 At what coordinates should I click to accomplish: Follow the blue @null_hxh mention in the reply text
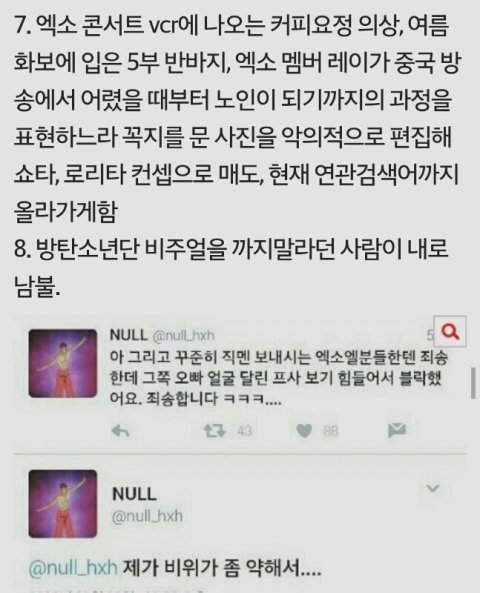click(73, 568)
